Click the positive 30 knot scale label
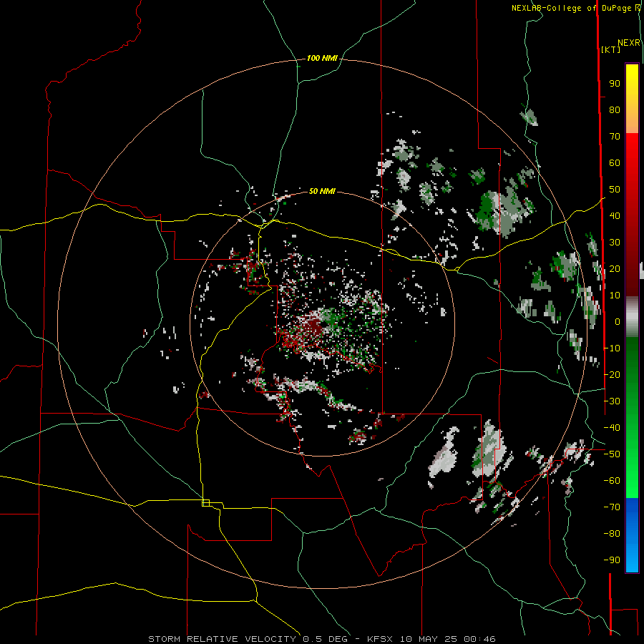 (x=615, y=243)
